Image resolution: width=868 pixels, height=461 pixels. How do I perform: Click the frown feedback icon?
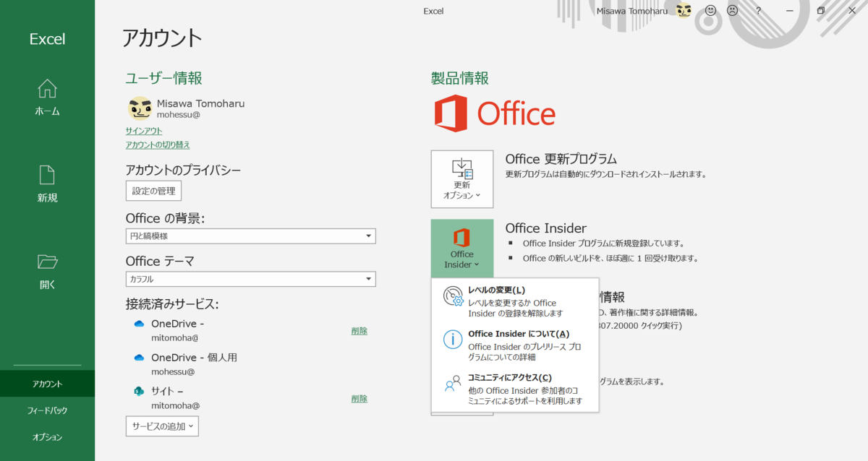(x=732, y=10)
